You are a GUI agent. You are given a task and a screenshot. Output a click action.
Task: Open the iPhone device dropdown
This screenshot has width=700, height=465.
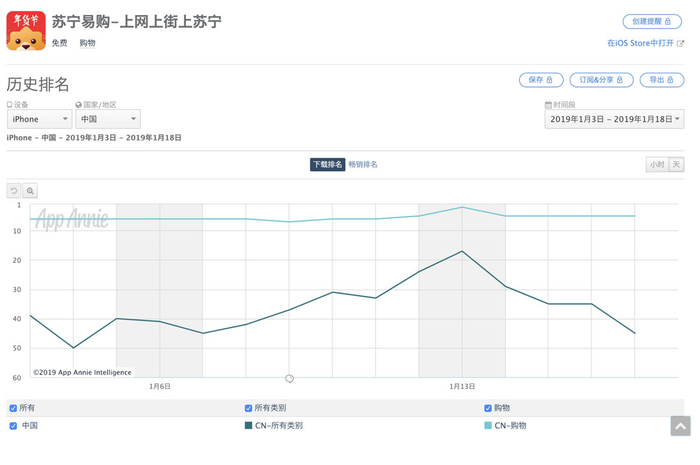(x=38, y=119)
